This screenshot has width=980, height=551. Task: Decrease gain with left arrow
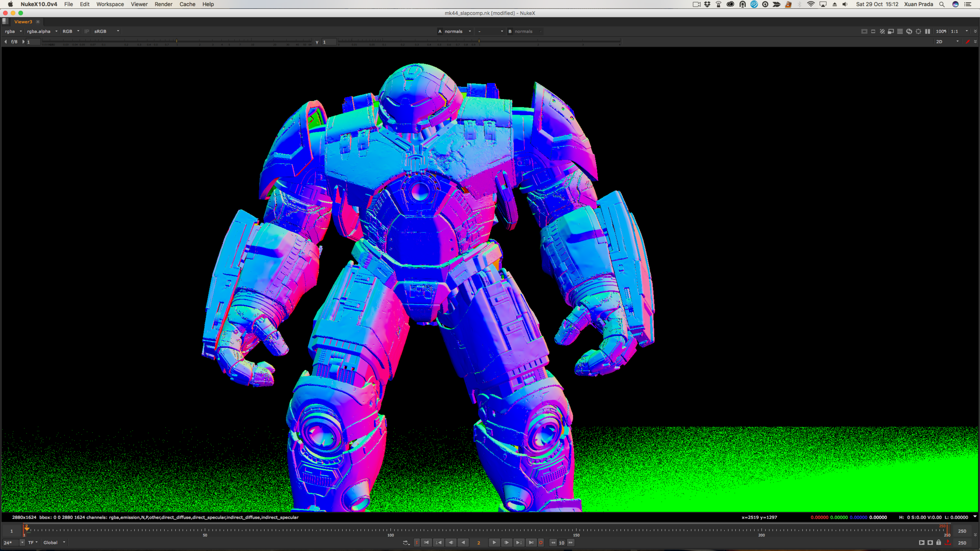[x=5, y=42]
